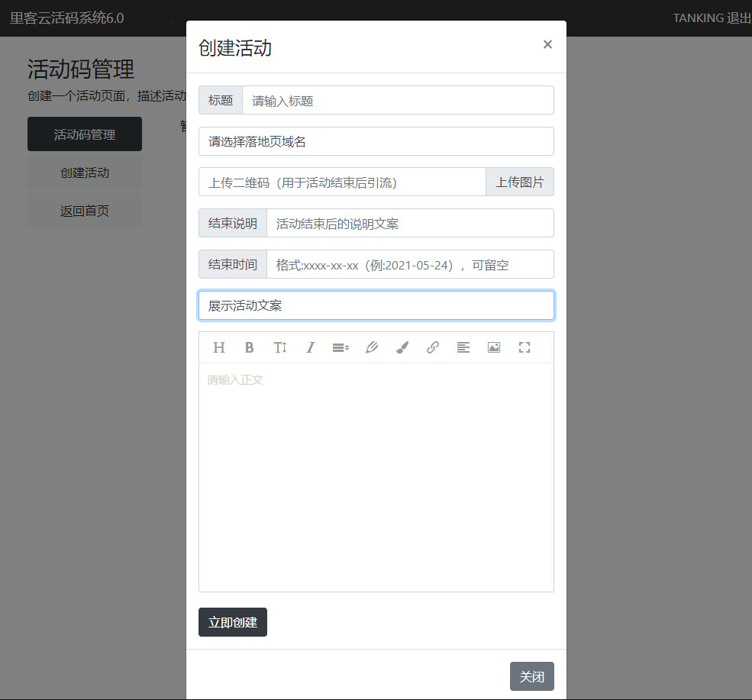Open the line indent tool
The image size is (752, 700).
341,347
